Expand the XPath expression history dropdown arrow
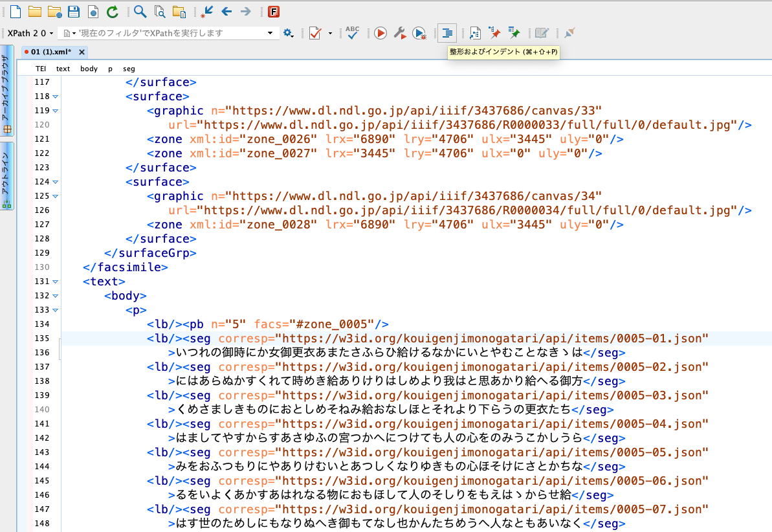Screen dimensions: 772x532 point(270,33)
